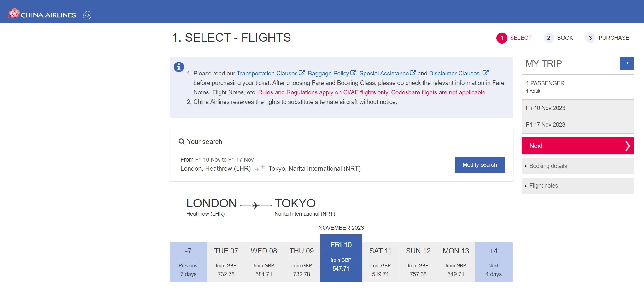This screenshot has height=292, width=644.
Task: Click the magnifier icon beside Your search
Action: (182, 141)
